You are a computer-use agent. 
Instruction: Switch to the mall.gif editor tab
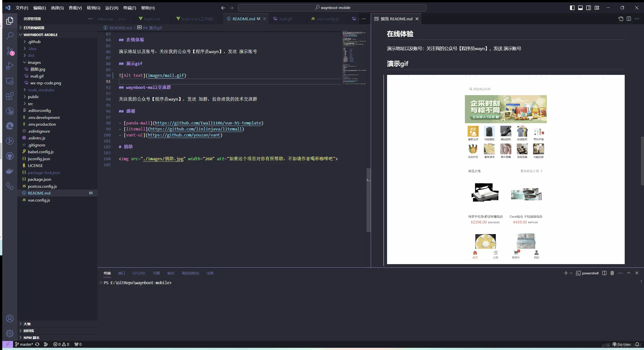tap(286, 19)
